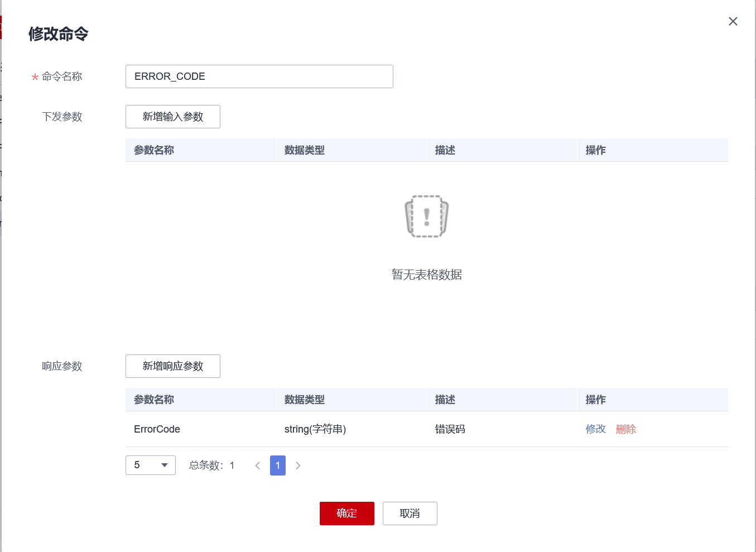Screen dimensions: 756x552
Task: Open the page size dropdown arrow
Action: 164,465
